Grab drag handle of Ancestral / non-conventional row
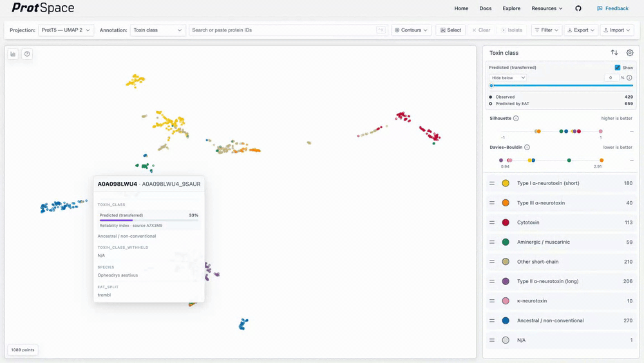 (492, 320)
